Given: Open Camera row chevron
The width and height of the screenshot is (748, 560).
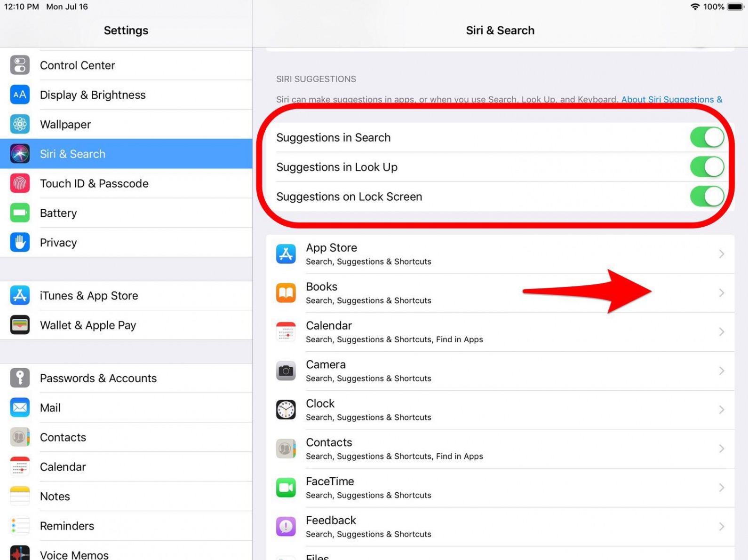Looking at the screenshot, I should coord(722,371).
